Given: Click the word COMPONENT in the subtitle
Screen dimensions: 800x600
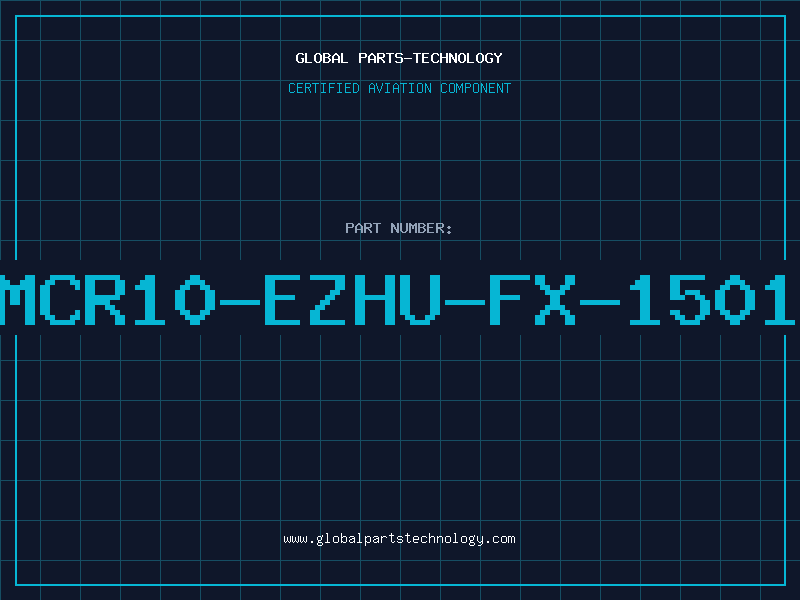Looking at the screenshot, I should tap(476, 88).
